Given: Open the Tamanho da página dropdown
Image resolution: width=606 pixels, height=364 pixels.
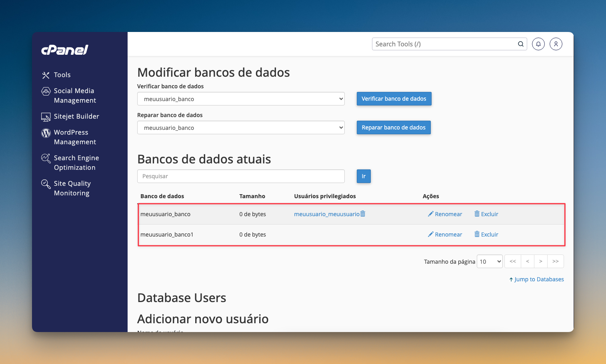Looking at the screenshot, I should [490, 261].
